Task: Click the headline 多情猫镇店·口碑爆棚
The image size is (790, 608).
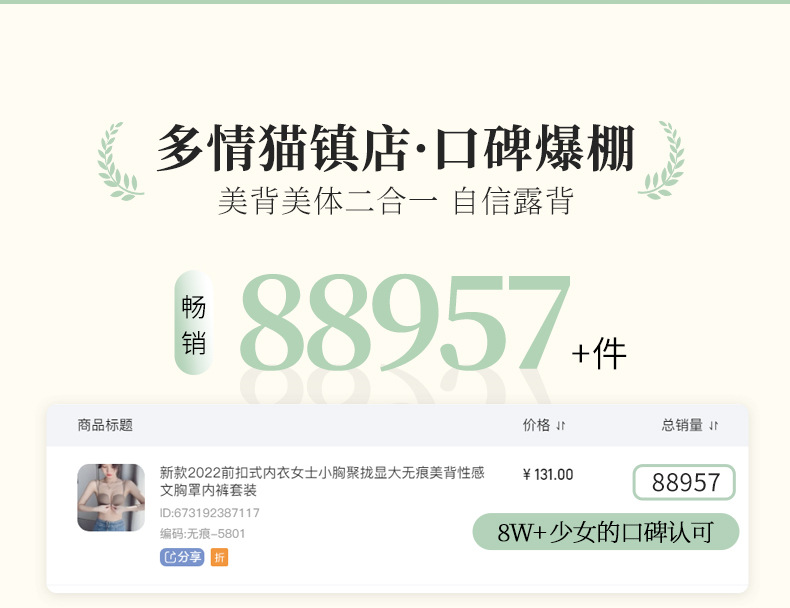Action: coord(395,148)
